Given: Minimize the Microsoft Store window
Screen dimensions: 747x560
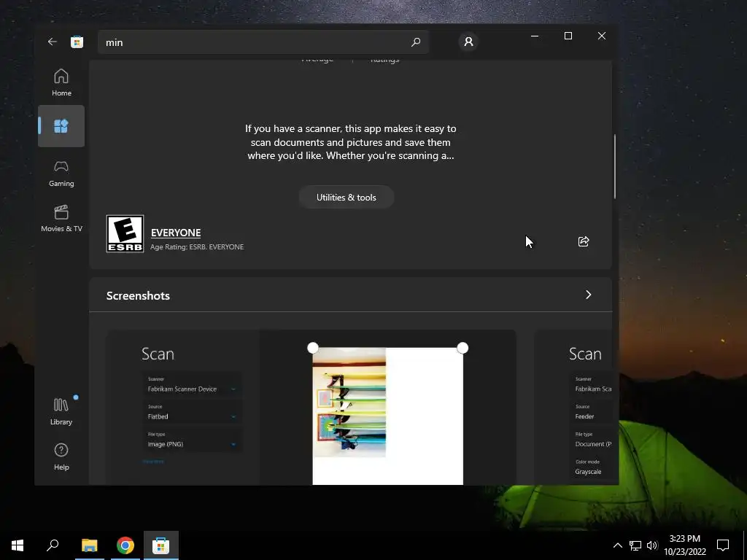Looking at the screenshot, I should 535,36.
